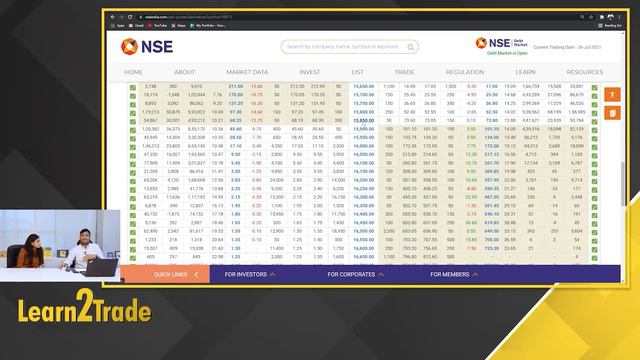640x360 pixels.
Task: Open the Gmail bookmark
Action: point(136,25)
